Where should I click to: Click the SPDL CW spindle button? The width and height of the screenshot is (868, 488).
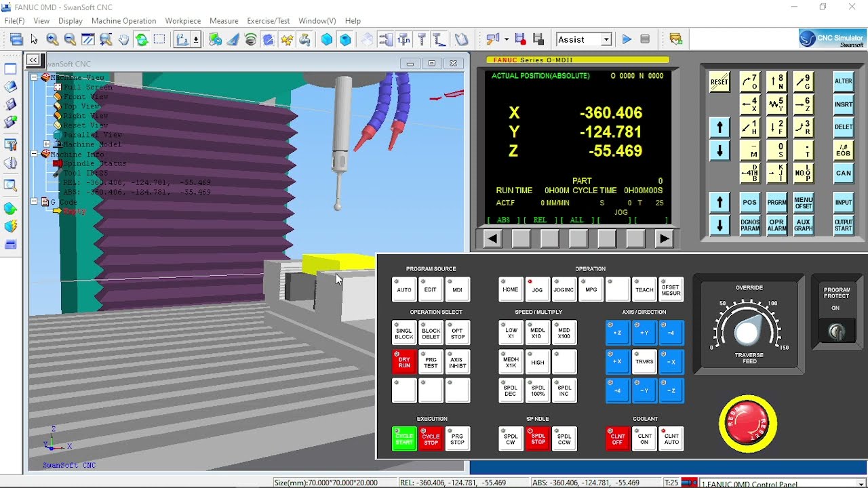pyautogui.click(x=511, y=439)
